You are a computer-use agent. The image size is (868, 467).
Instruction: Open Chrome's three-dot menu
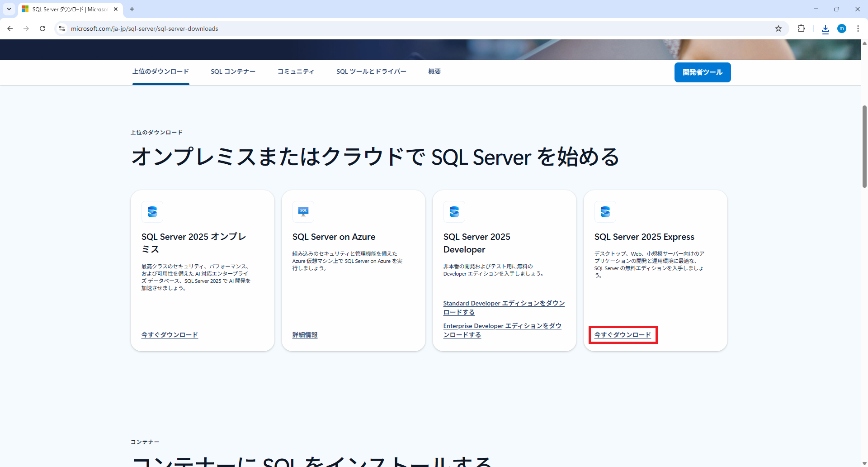point(858,29)
